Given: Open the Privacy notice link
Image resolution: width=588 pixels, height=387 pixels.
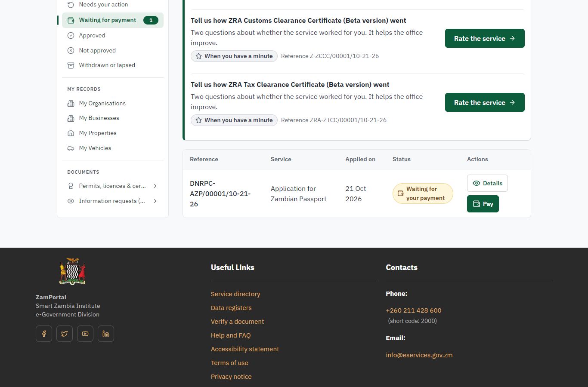Looking at the screenshot, I should (x=231, y=377).
